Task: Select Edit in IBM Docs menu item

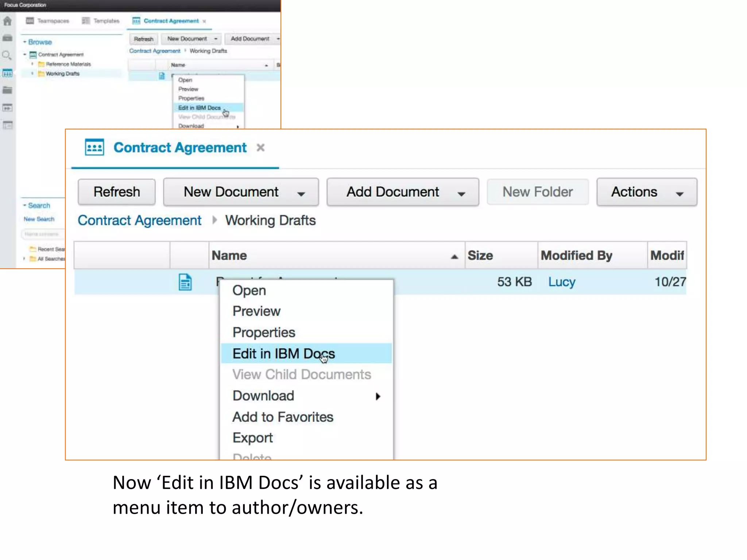Action: click(x=307, y=354)
